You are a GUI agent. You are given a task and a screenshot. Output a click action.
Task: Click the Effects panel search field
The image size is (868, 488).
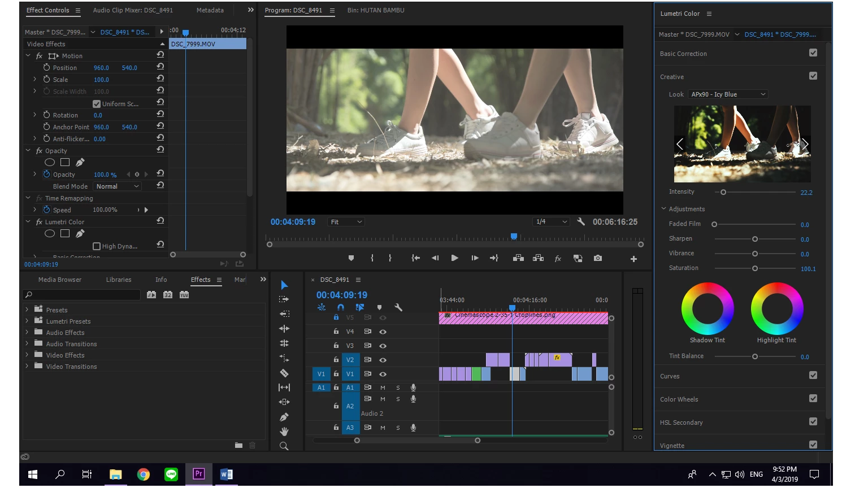(x=82, y=295)
